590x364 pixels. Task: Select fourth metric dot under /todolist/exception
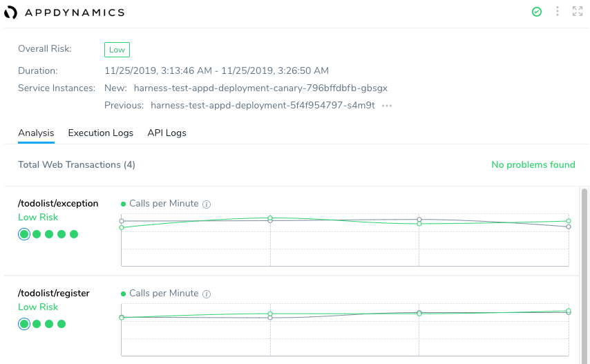(x=61, y=234)
